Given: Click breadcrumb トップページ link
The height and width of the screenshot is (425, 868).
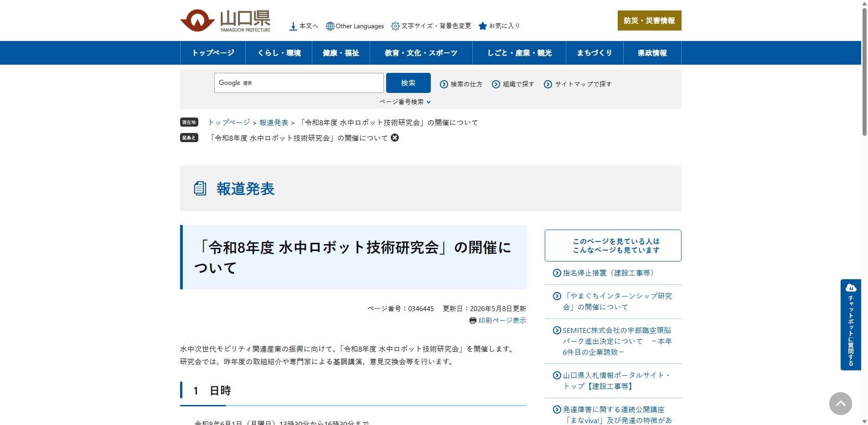Looking at the screenshot, I should click(x=229, y=123).
